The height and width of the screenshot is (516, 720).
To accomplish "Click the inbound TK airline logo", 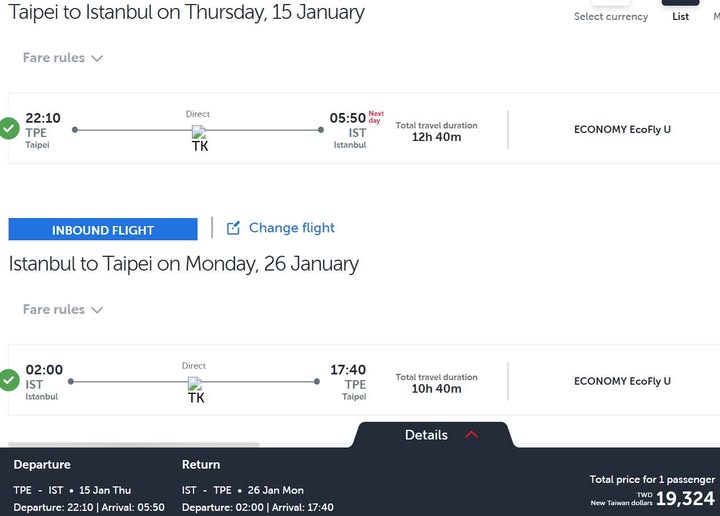I will (x=196, y=391).
